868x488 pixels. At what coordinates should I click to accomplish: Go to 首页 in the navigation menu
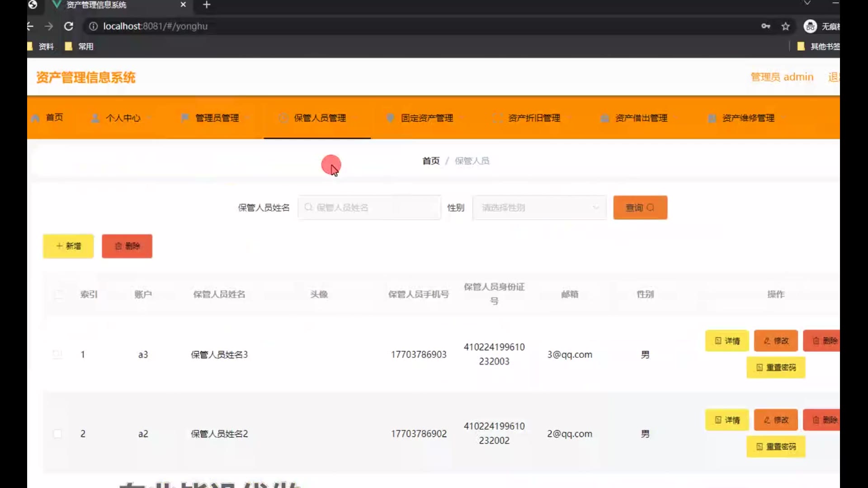pyautogui.click(x=48, y=118)
